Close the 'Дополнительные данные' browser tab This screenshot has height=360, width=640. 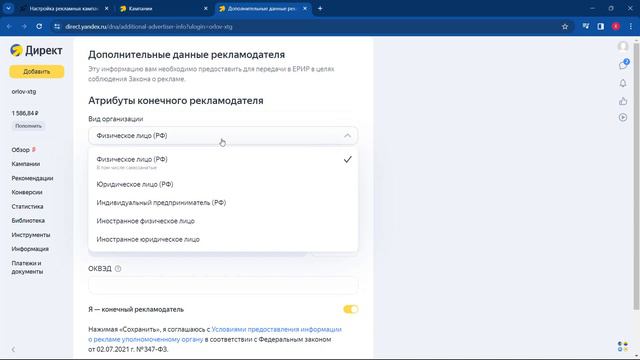click(x=305, y=8)
